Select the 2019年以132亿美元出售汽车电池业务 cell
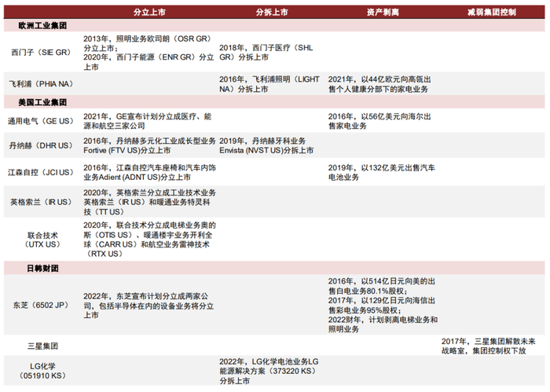 [382, 173]
